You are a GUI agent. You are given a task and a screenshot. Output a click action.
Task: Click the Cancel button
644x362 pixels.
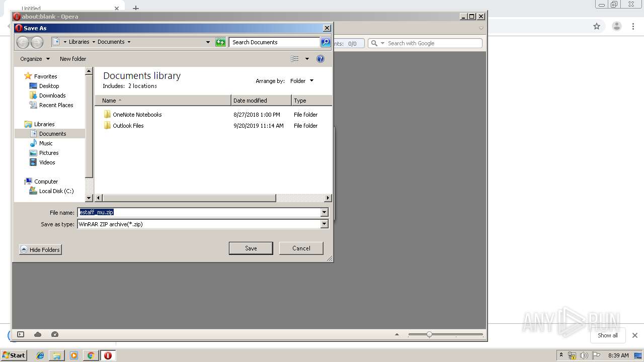coord(301,248)
